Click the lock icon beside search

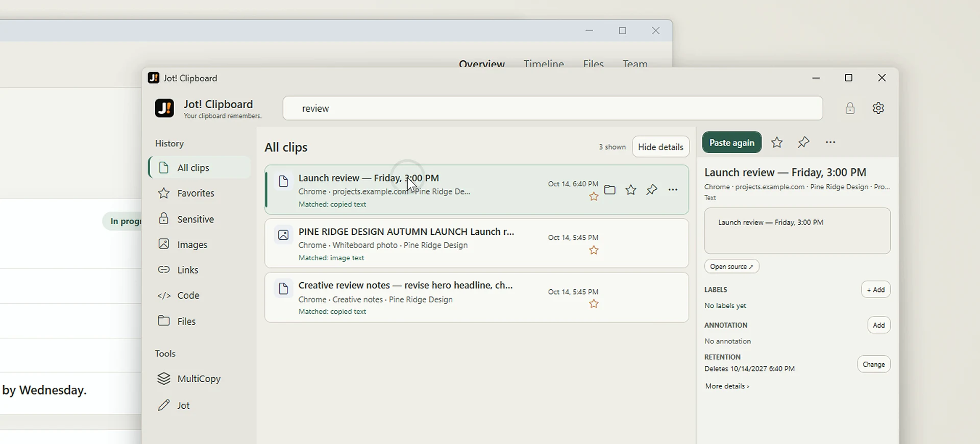point(849,108)
